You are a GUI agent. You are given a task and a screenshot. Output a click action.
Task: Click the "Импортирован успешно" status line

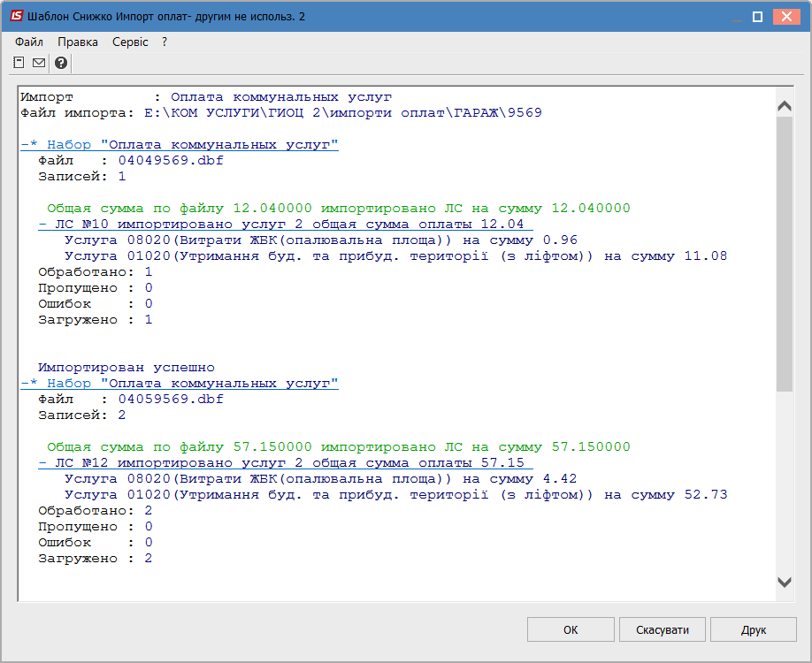point(126,368)
